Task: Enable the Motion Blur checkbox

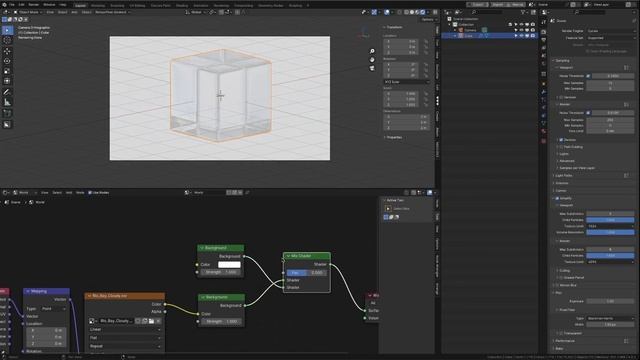Action: (x=557, y=285)
